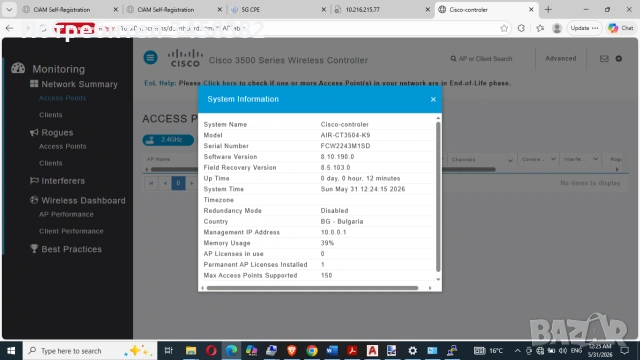Bookmark page with the star icon
Image resolution: width=640 pixels, height=360 pixels.
point(504,28)
